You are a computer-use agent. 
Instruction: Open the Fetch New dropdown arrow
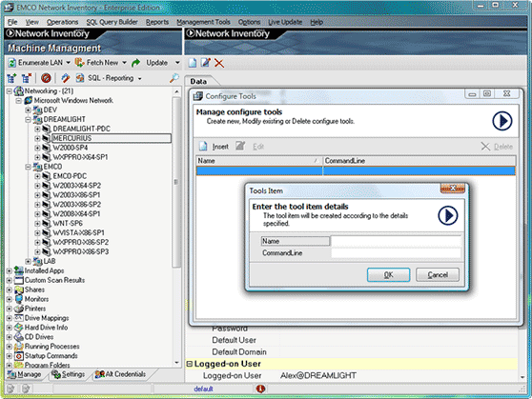[x=124, y=63]
